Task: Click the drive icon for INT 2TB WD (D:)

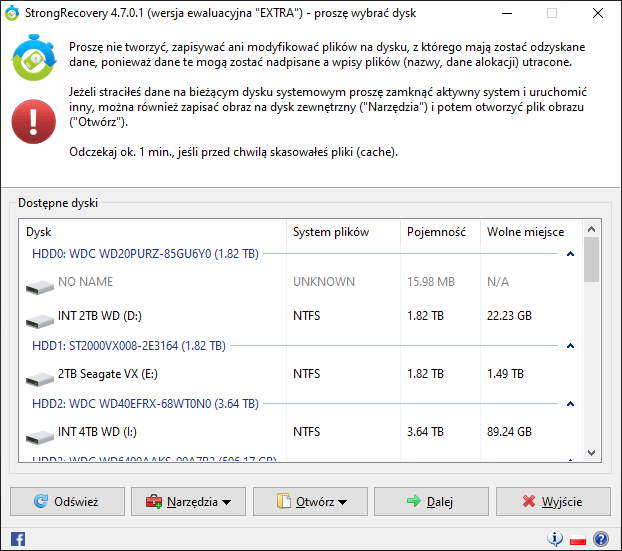Action: pyautogui.click(x=40, y=321)
